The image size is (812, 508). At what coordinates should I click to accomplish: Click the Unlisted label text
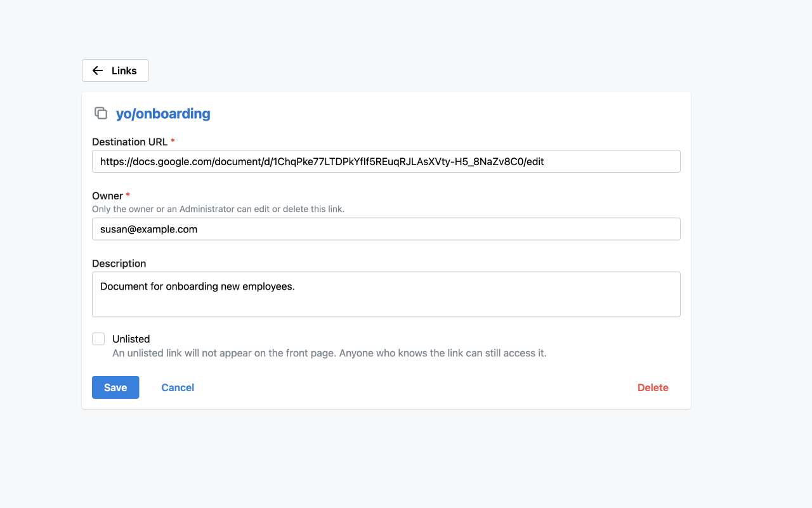(x=131, y=339)
